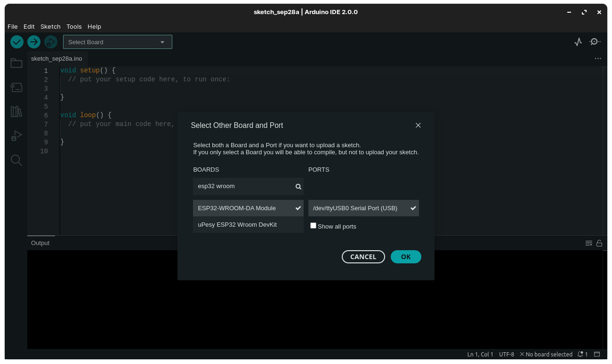This screenshot has height=364, width=612.
Task: Open the Library Manager sidebar icon
Action: click(16, 111)
